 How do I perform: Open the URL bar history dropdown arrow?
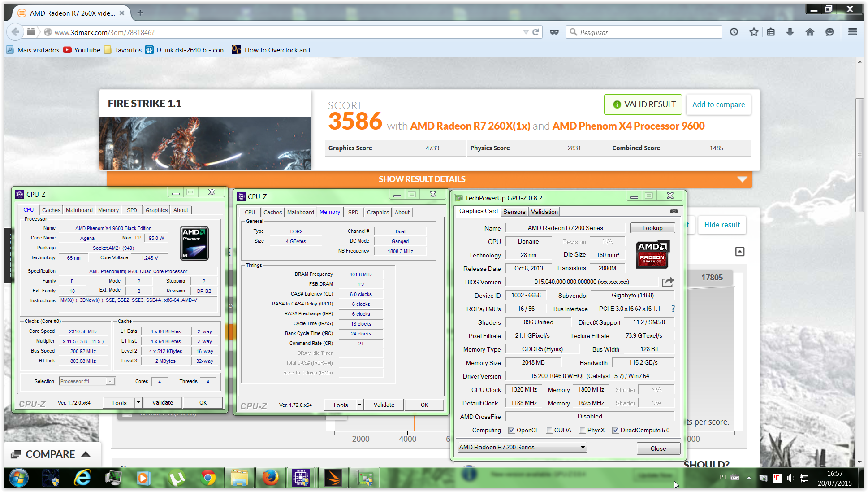[526, 32]
